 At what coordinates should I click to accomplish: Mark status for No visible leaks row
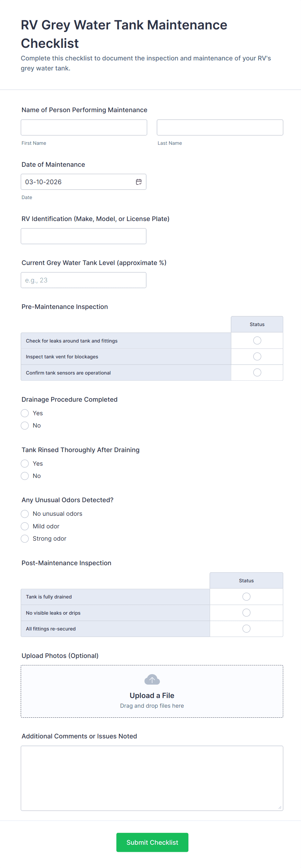(x=246, y=613)
